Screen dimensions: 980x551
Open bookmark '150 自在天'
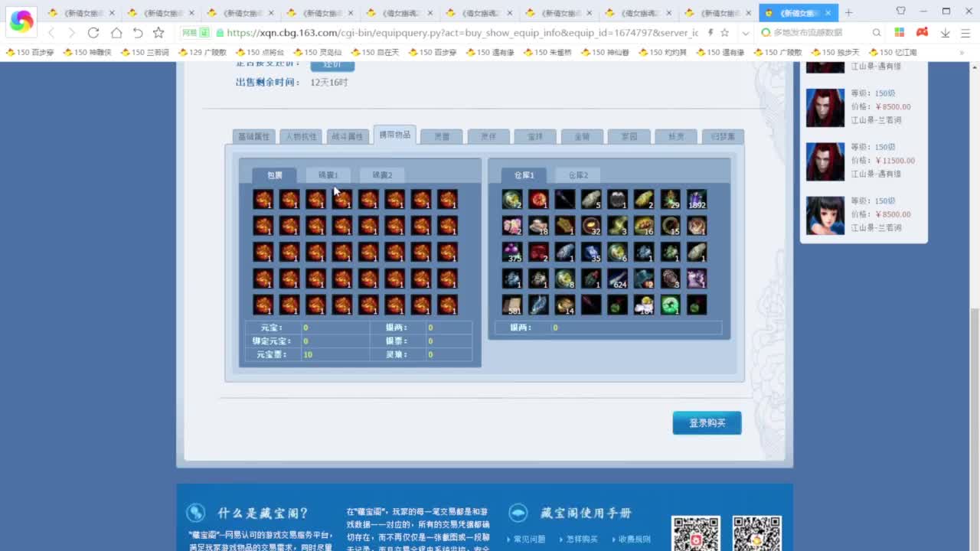tap(374, 52)
